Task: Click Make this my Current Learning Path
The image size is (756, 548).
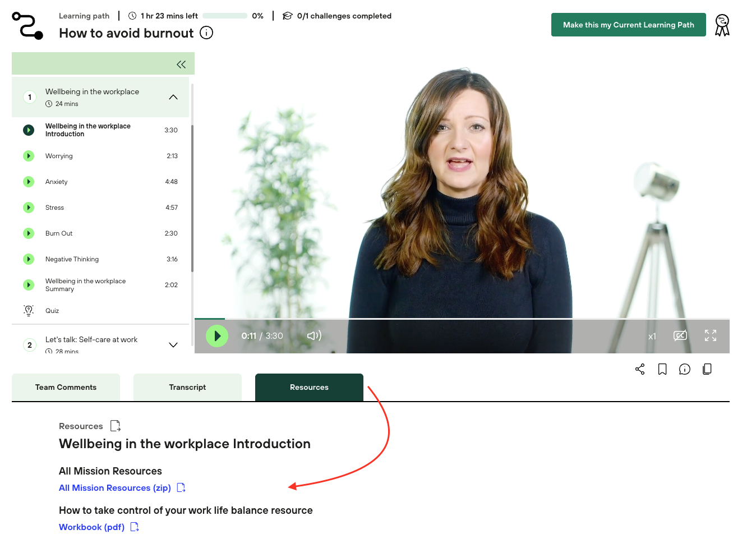Action: pyautogui.click(x=628, y=25)
